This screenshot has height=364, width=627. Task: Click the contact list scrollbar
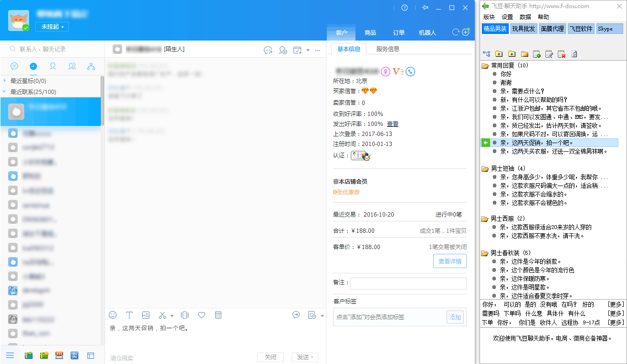point(103,101)
